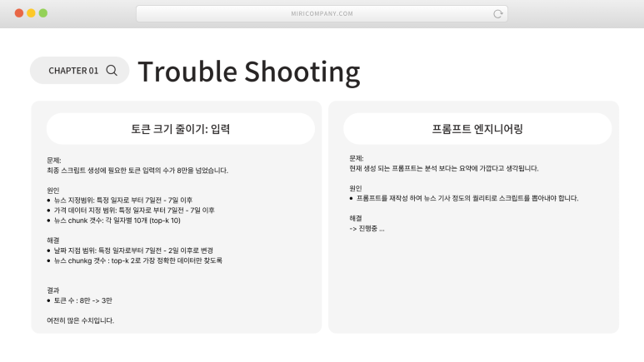Viewport: 644px width, 362px height.
Task: Click the reload icon in the address bar
Action: pyautogui.click(x=497, y=14)
